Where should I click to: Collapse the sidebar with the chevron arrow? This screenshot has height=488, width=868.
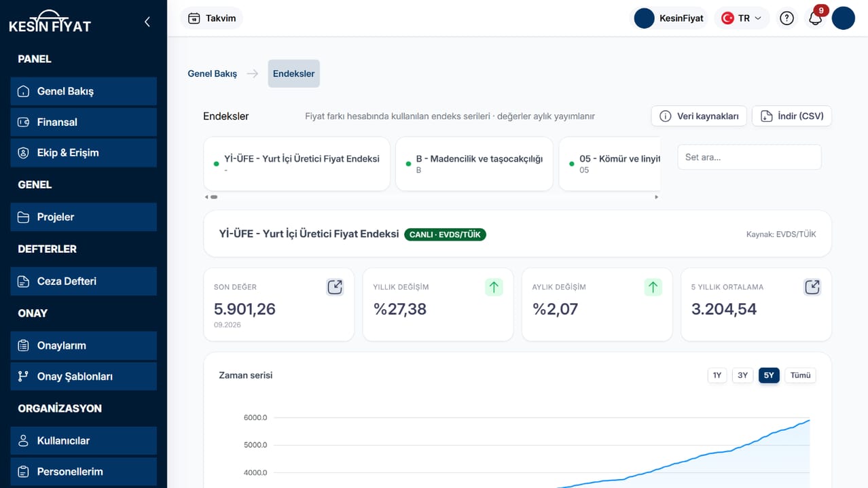point(147,22)
